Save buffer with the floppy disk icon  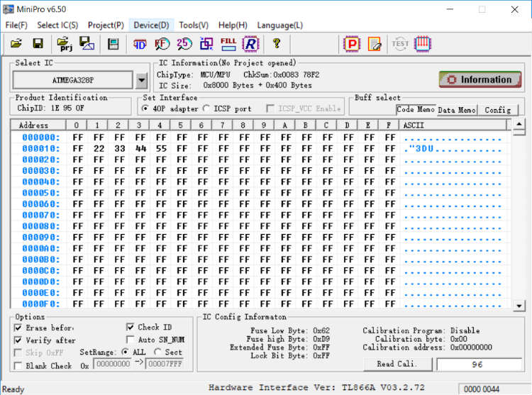tap(38, 44)
